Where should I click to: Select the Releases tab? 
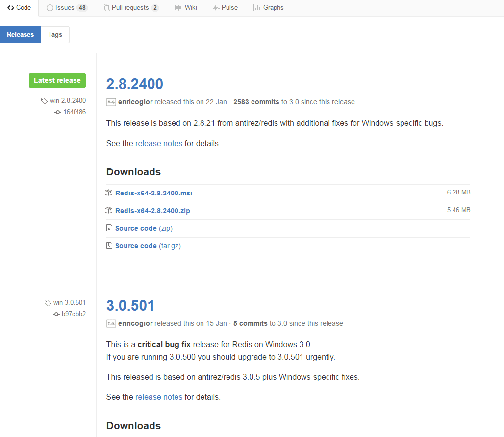click(20, 34)
